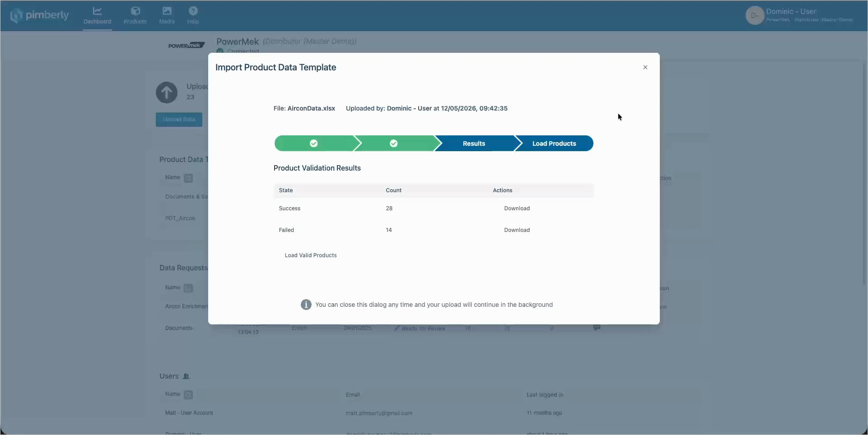The height and width of the screenshot is (435, 868).
Task: Click the Product Validation Results heading
Action: point(317,168)
